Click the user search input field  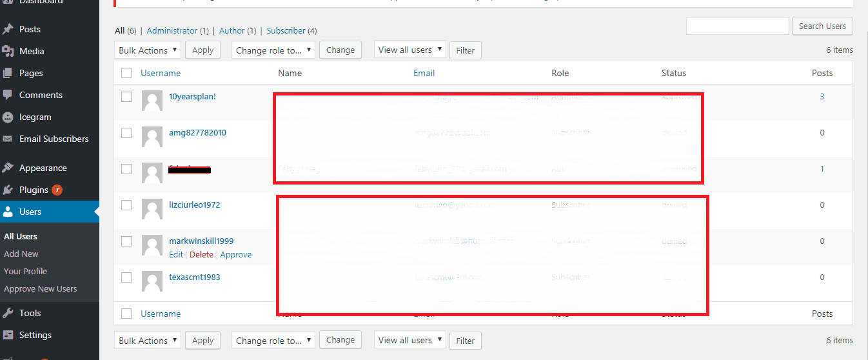click(737, 26)
